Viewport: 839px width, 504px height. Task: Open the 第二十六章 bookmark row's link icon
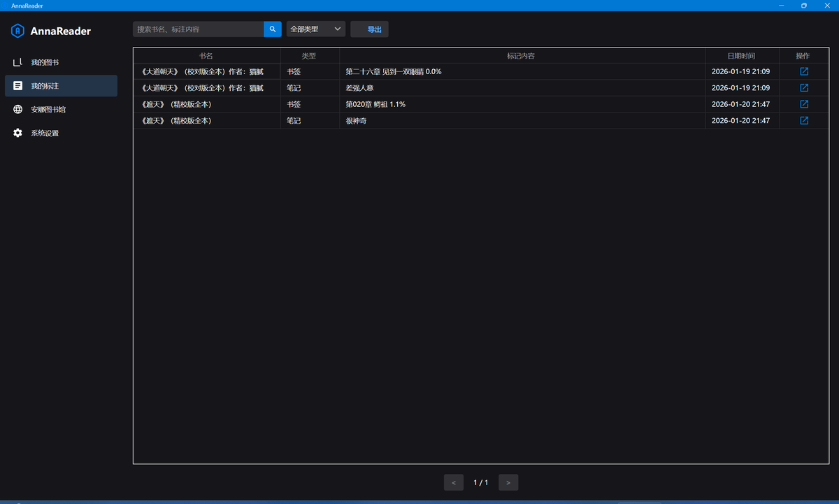click(804, 71)
